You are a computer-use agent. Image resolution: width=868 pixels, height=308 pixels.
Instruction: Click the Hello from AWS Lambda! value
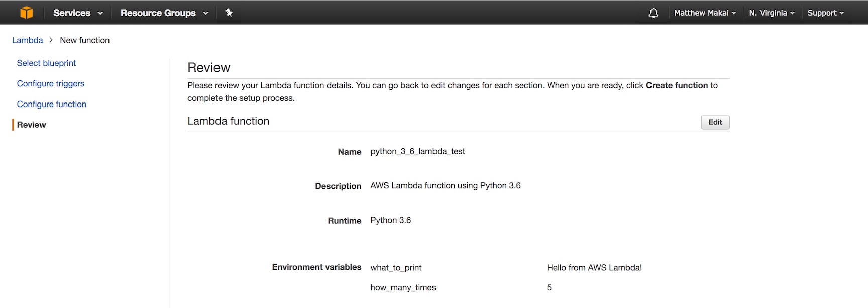[594, 268]
